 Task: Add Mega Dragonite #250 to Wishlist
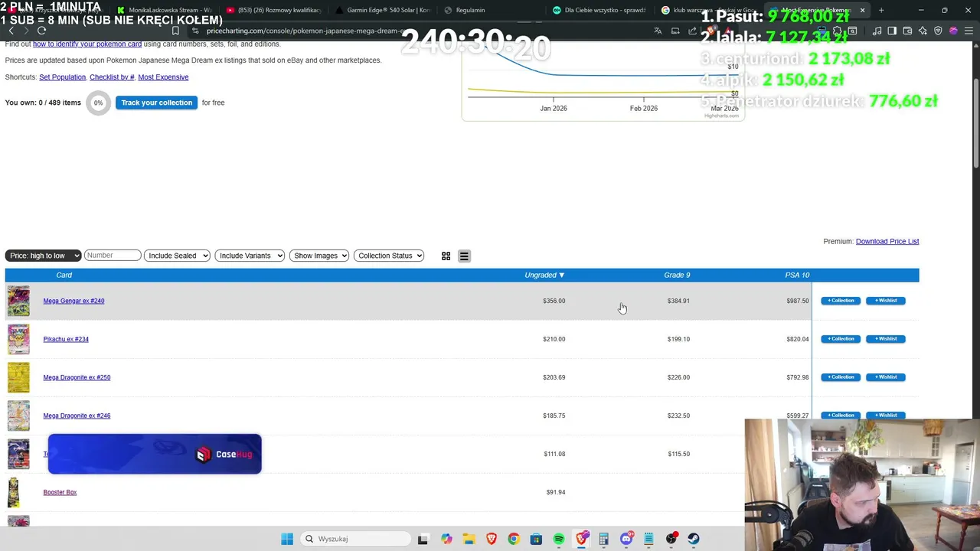click(886, 377)
